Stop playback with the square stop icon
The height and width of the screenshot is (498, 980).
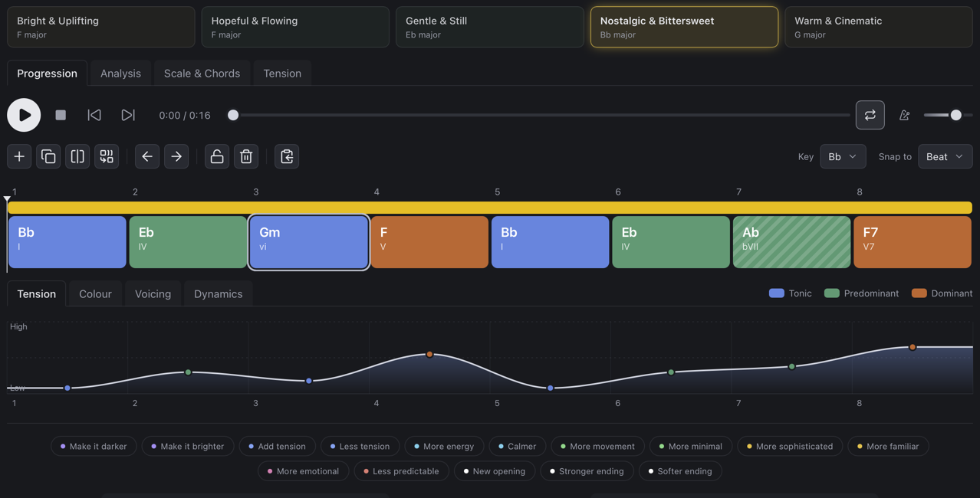(61, 115)
